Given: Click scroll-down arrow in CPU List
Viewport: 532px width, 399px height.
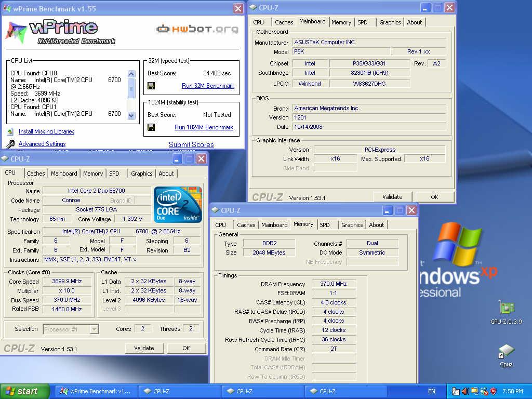Looking at the screenshot, I should [x=131, y=115].
